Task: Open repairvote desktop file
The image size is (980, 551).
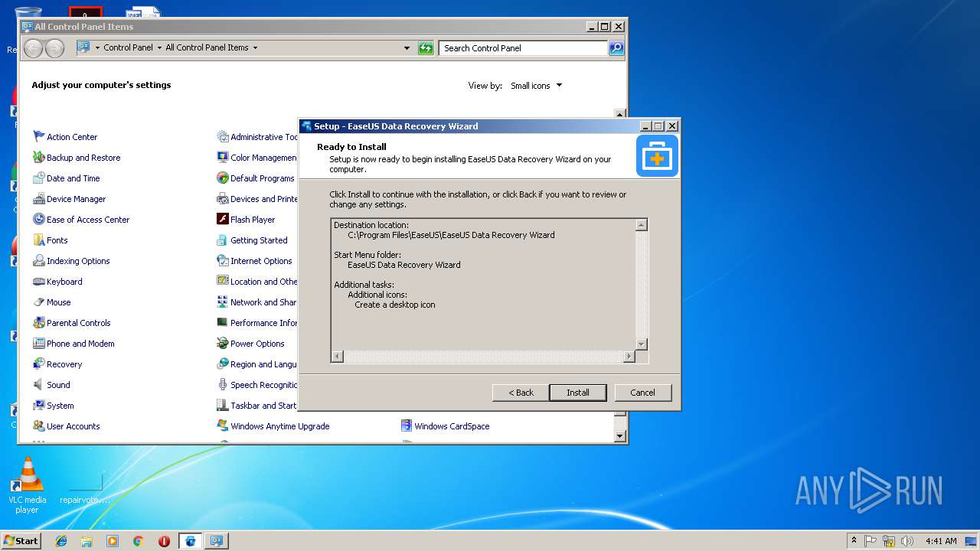Action: click(x=85, y=490)
